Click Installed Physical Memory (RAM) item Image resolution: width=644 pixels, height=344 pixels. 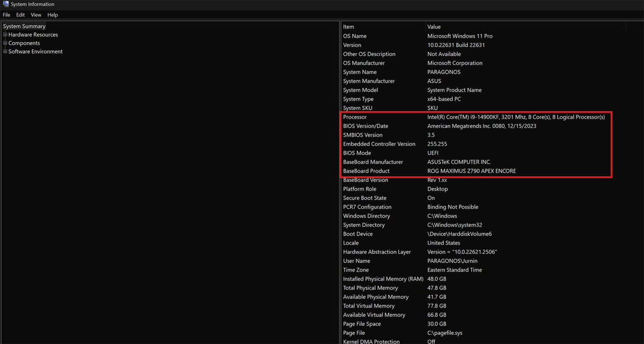(x=383, y=279)
